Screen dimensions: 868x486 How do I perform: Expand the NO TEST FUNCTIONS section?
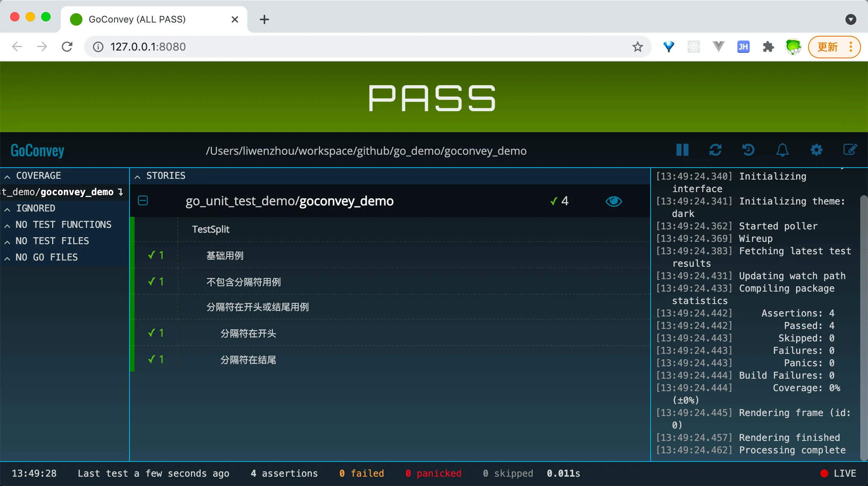58,225
